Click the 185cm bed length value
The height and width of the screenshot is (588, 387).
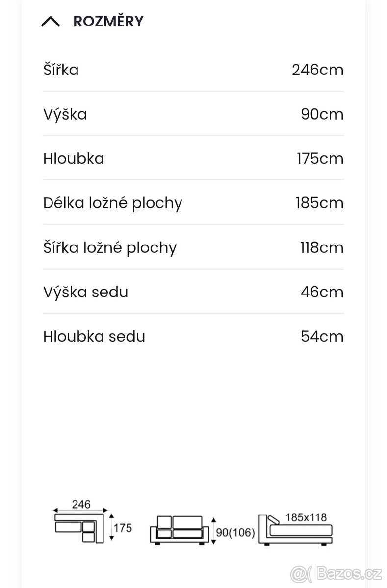point(319,203)
